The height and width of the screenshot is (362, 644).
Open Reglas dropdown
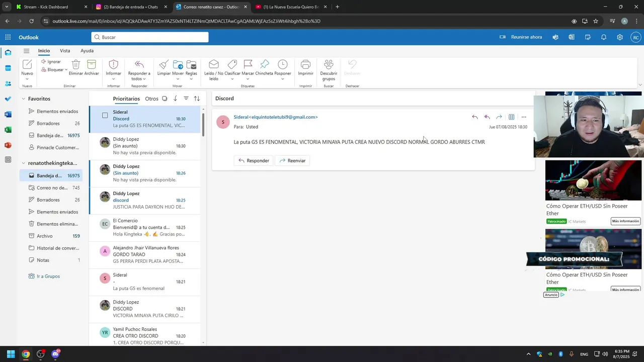pos(191,79)
